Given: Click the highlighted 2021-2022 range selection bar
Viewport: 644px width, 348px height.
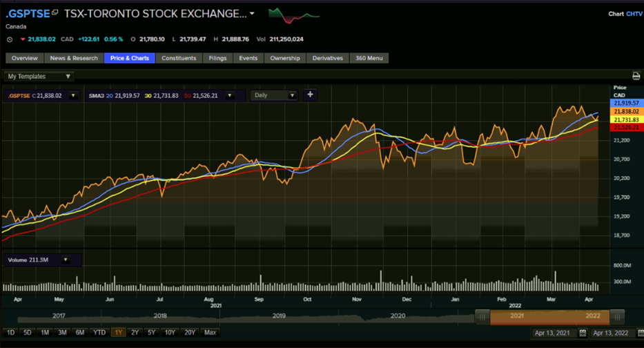Looking at the screenshot, I should pyautogui.click(x=550, y=317).
